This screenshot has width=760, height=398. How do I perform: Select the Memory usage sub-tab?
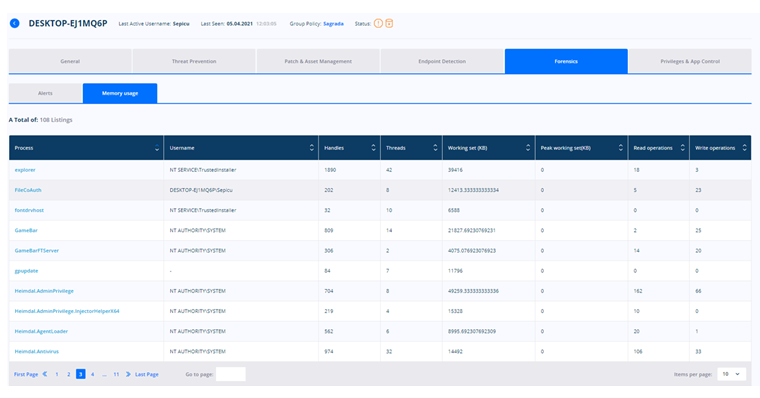(120, 93)
